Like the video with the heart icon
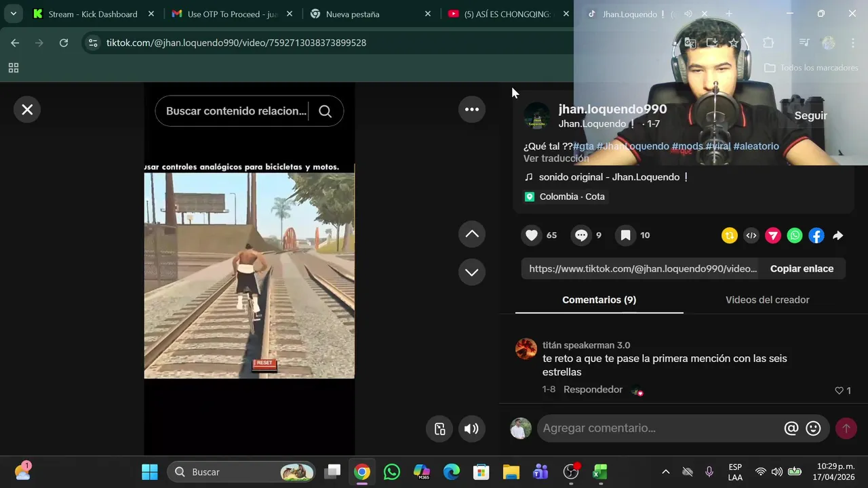Screen dimensions: 868x488 [x=532, y=235]
